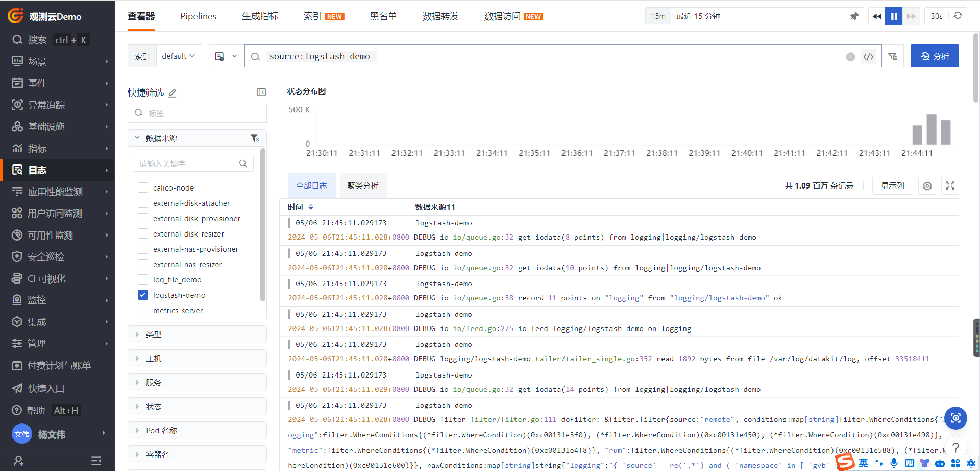Open the 帮助 help icon
The image size is (980, 471).
[17, 410]
